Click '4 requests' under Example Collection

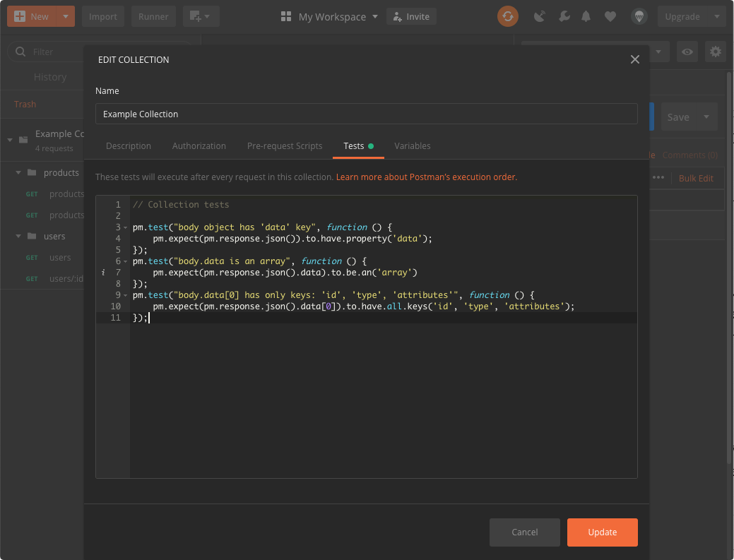[x=54, y=148]
